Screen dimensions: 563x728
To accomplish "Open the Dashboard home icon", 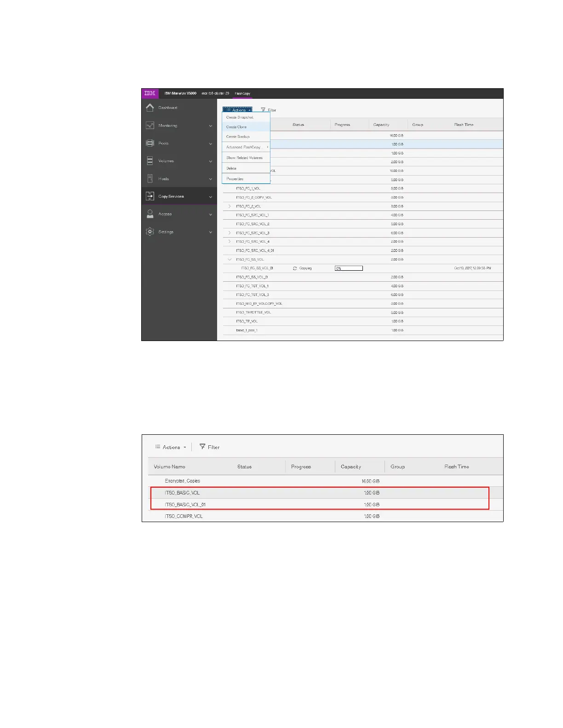I will (x=150, y=108).
